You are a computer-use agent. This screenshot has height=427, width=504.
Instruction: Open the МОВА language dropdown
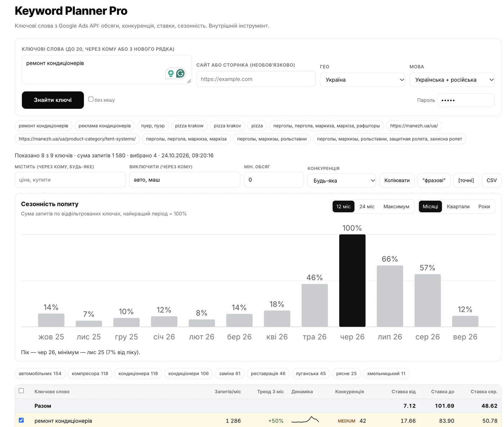(452, 80)
